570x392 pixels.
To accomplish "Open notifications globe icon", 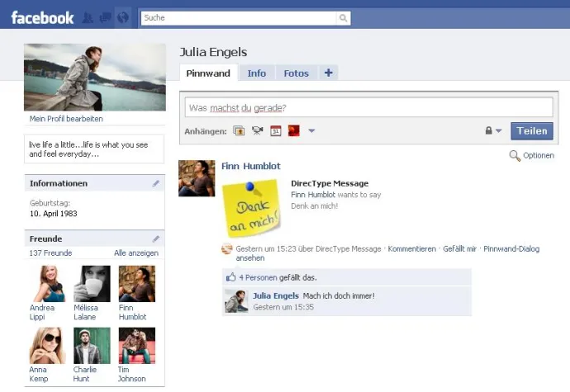I will point(122,17).
